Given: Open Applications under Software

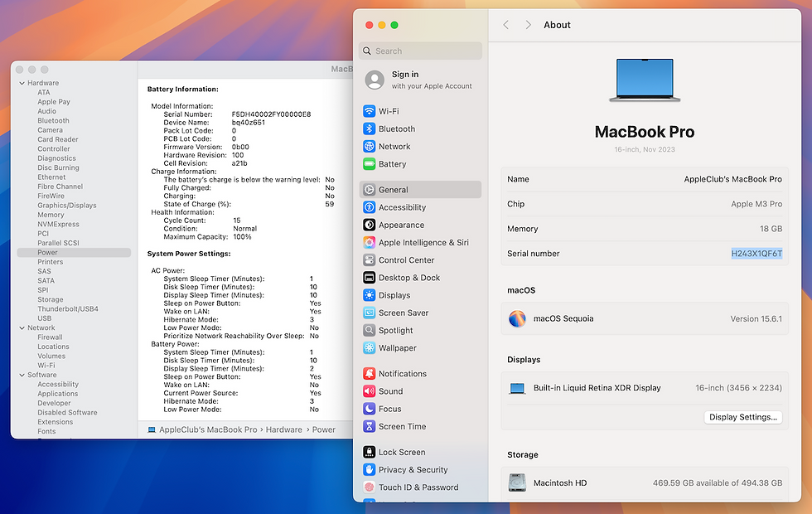Looking at the screenshot, I should [x=57, y=394].
